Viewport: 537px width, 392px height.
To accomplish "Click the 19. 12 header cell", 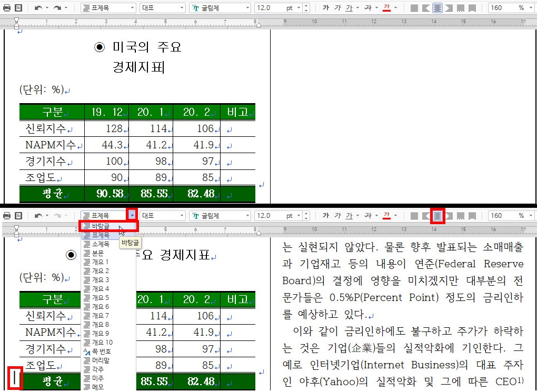I will pyautogui.click(x=106, y=112).
